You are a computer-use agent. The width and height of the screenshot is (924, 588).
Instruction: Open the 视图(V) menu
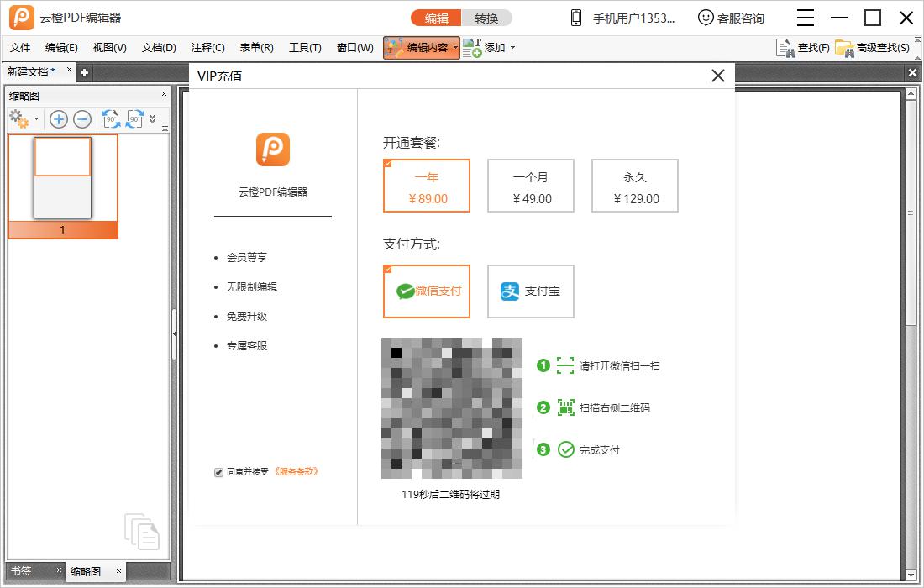click(x=109, y=48)
